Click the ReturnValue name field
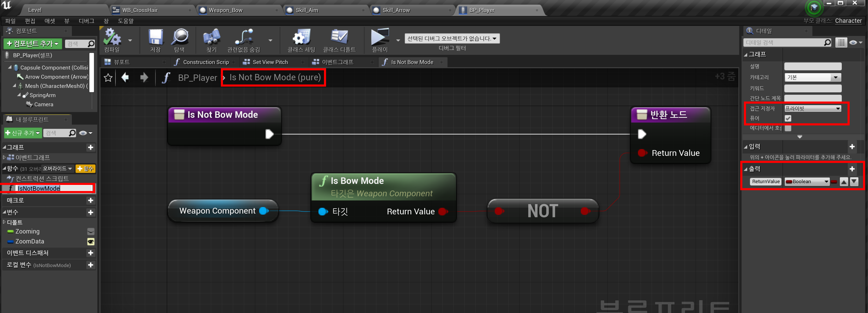This screenshot has width=868, height=313. pyautogui.click(x=765, y=182)
